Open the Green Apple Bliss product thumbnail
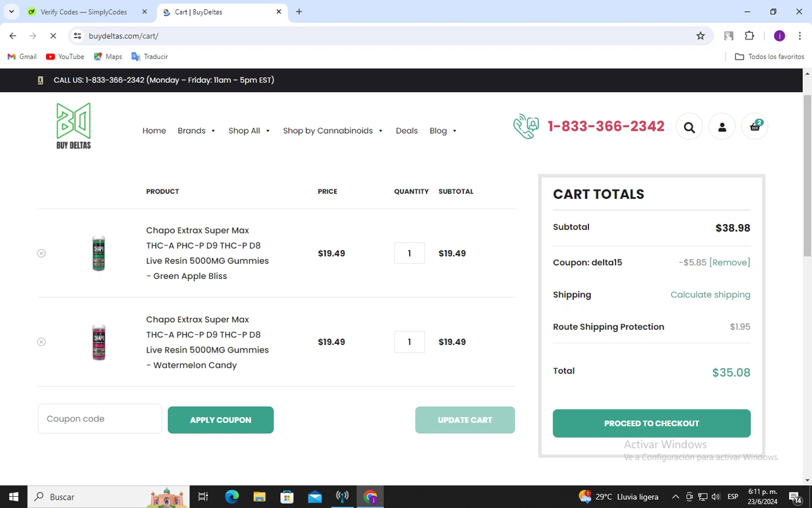Image resolution: width=812 pixels, height=508 pixels. tap(99, 253)
